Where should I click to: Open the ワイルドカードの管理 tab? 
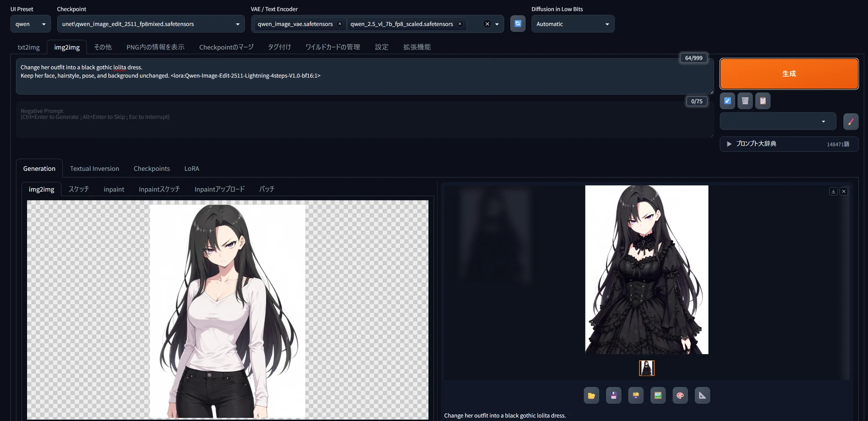333,47
